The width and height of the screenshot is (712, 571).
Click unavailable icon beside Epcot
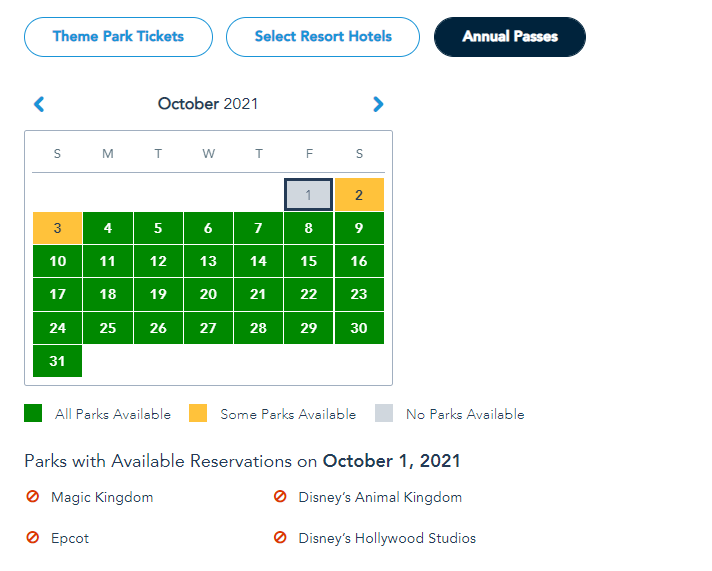tap(33, 538)
